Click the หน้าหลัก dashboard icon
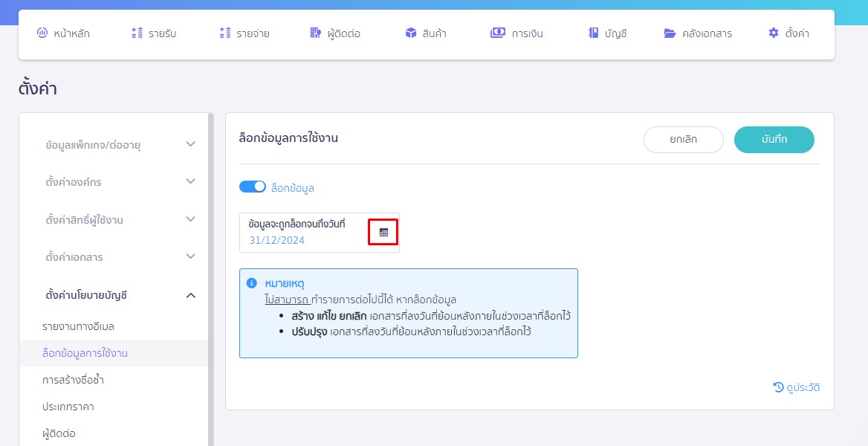This screenshot has width=868, height=446. [x=42, y=33]
